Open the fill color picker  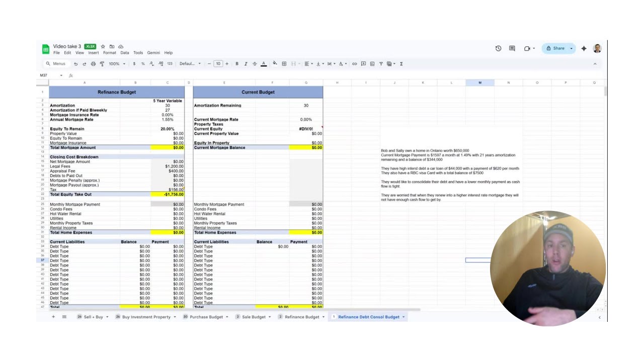tap(275, 64)
